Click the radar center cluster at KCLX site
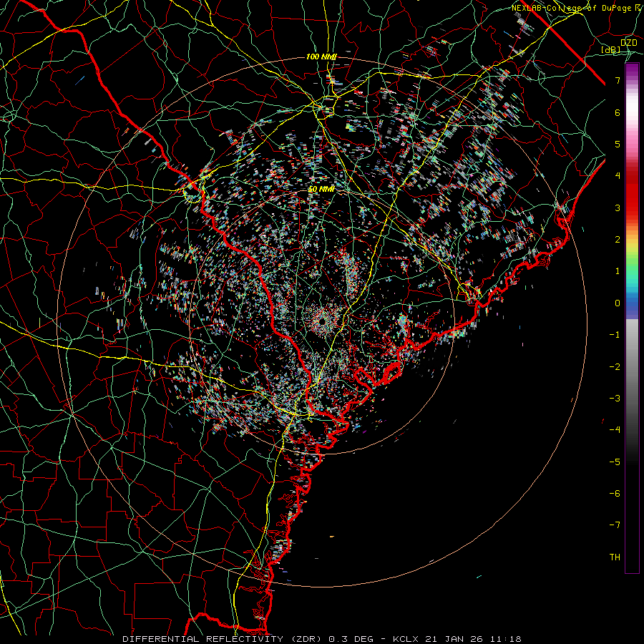Image resolution: width=644 pixels, height=644 pixels. point(322,320)
